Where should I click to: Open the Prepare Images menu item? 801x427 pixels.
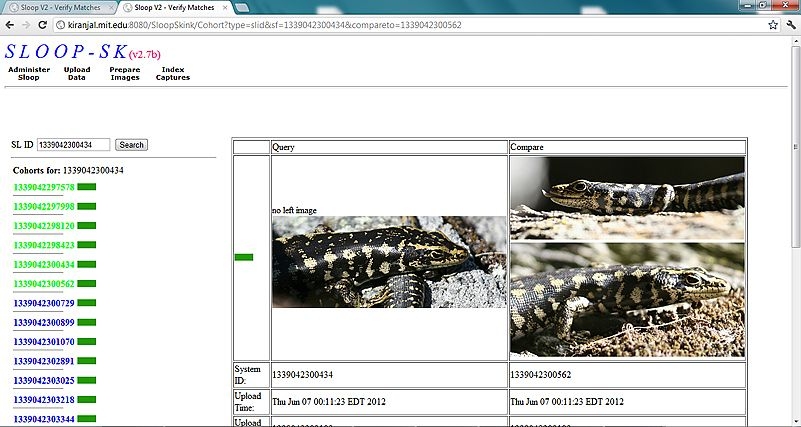click(125, 73)
